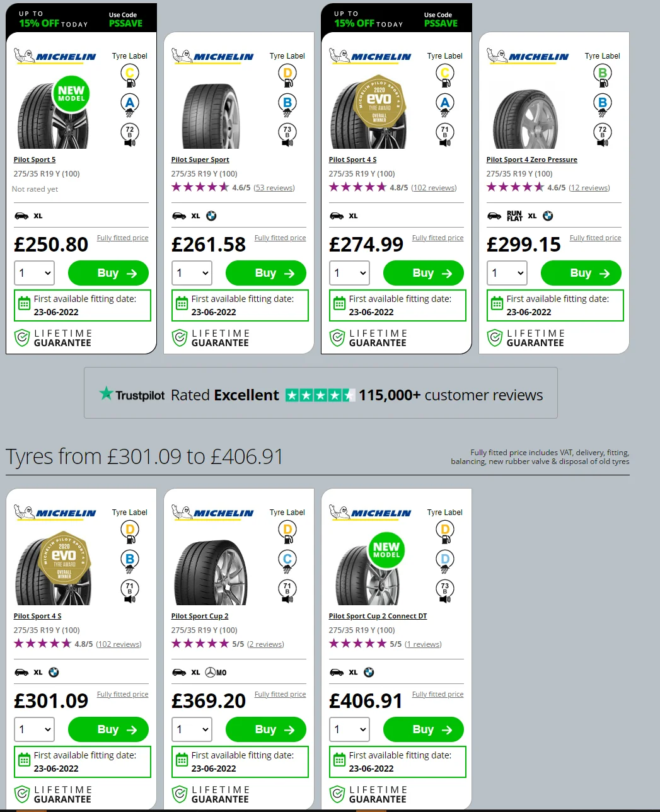Buy the Pilot Sport Cup 2 Connect DT
This screenshot has width=660, height=812.
click(x=424, y=729)
